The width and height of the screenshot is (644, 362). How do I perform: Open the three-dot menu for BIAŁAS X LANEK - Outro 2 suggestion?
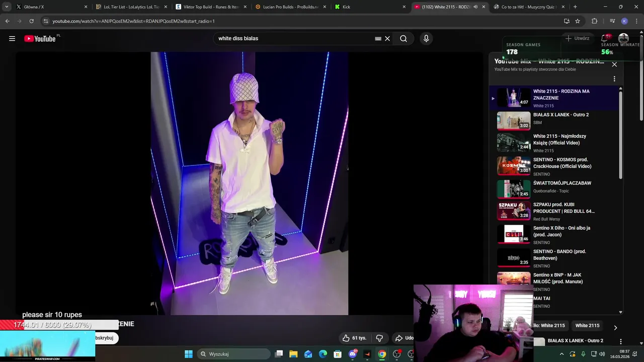(621, 341)
